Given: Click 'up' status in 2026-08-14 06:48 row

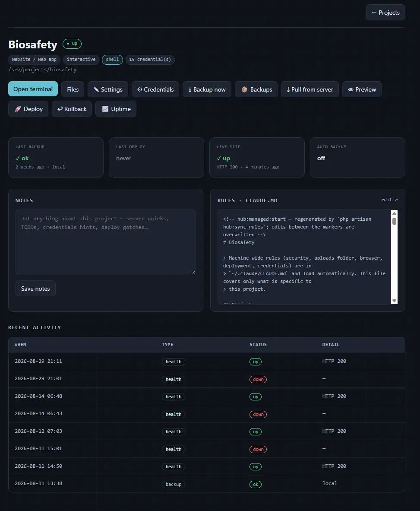Looking at the screenshot, I should click(256, 397).
